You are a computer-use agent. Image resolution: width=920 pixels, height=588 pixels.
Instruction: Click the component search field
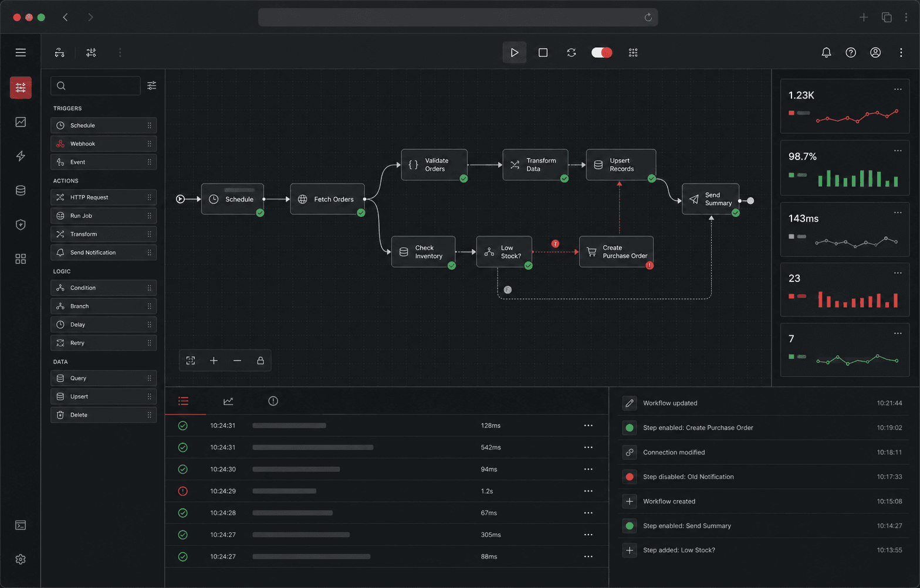tap(96, 86)
